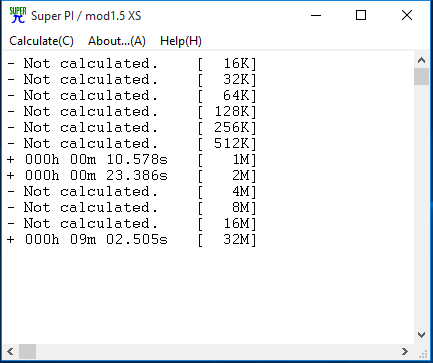
Task: Click the Super PI app icon
Action: [18, 15]
